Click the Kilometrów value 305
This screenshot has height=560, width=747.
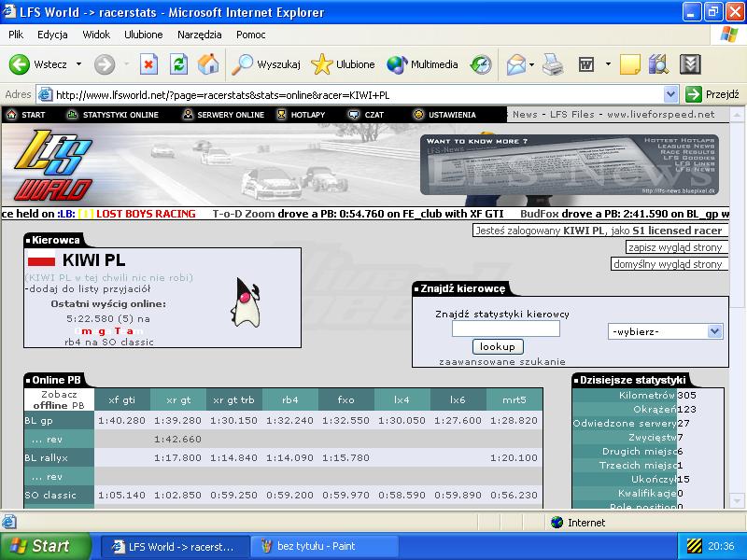[x=686, y=395]
